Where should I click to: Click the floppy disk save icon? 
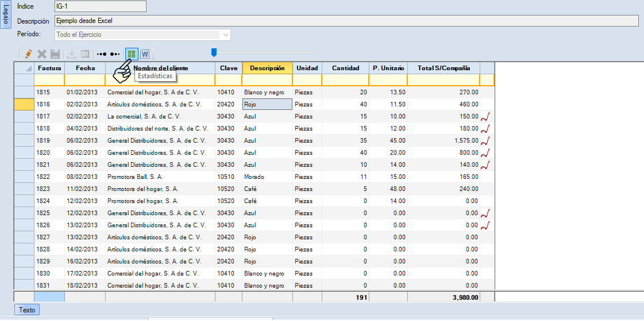(x=55, y=54)
